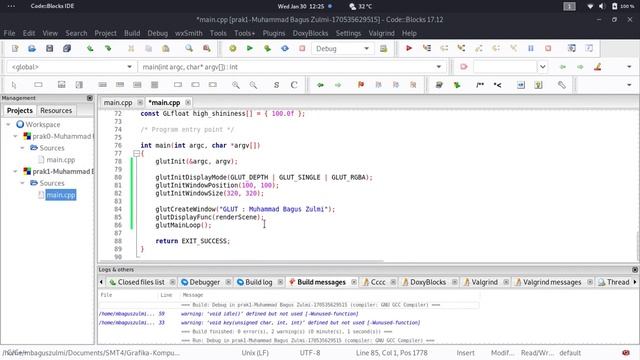640x360 pixels.
Task: Build the project with the gear icon
Action: [x=233, y=49]
